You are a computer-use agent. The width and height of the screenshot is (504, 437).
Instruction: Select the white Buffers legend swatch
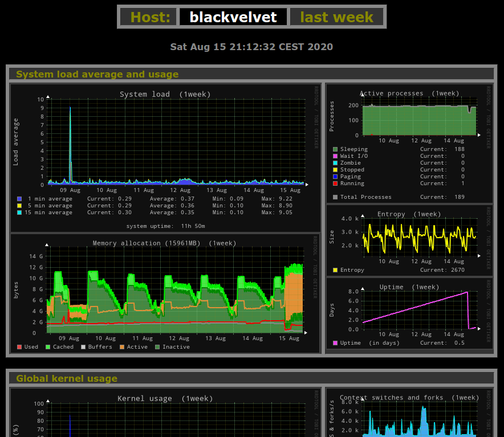click(x=83, y=347)
